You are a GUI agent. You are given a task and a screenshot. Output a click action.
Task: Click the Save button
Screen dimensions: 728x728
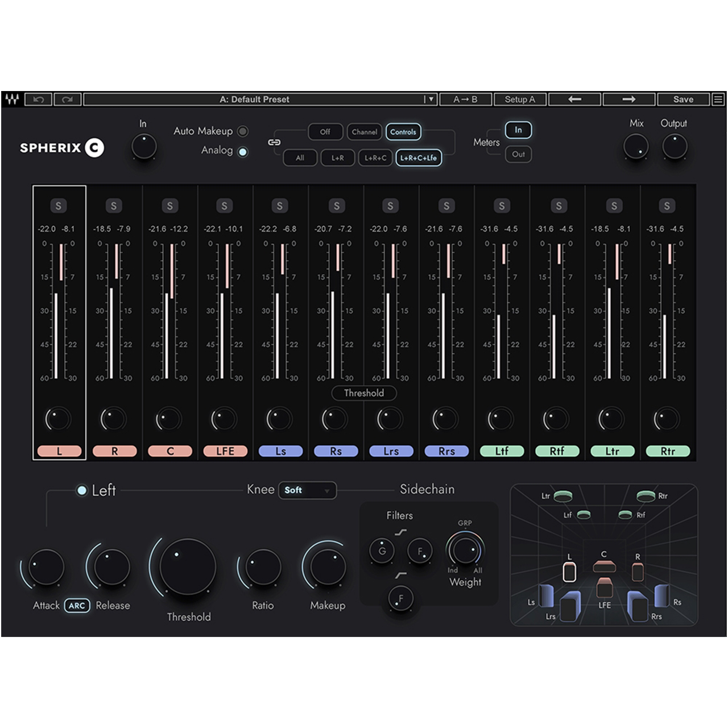683,100
